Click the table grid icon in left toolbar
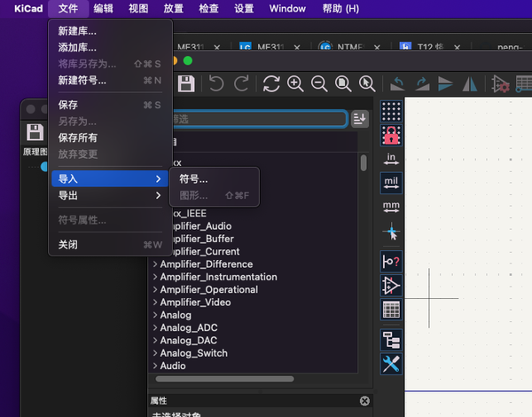The image size is (532, 417). pyautogui.click(x=391, y=310)
